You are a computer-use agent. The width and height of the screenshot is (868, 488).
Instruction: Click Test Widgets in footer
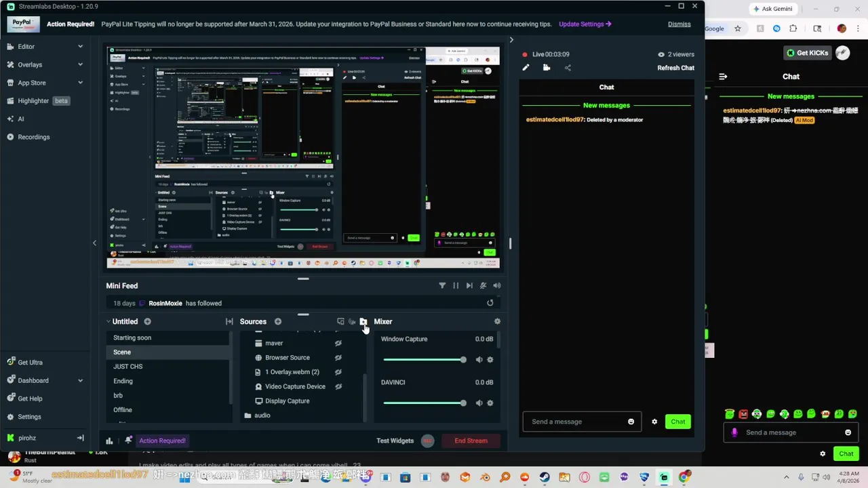tap(395, 441)
